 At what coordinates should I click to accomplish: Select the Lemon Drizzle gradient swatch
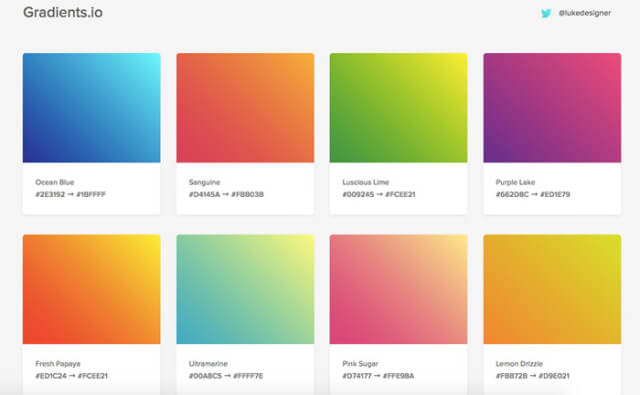coord(552,289)
